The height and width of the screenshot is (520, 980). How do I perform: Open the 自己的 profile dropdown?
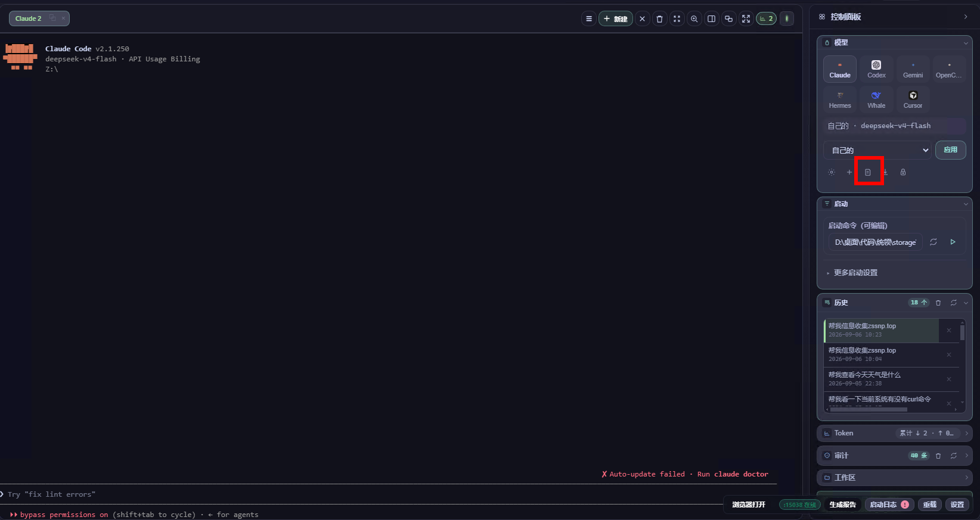(x=877, y=150)
